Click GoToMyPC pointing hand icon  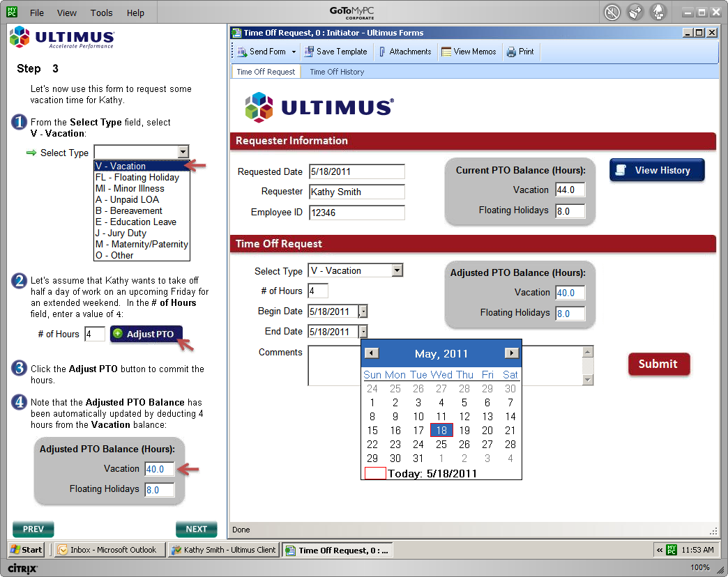point(658,12)
